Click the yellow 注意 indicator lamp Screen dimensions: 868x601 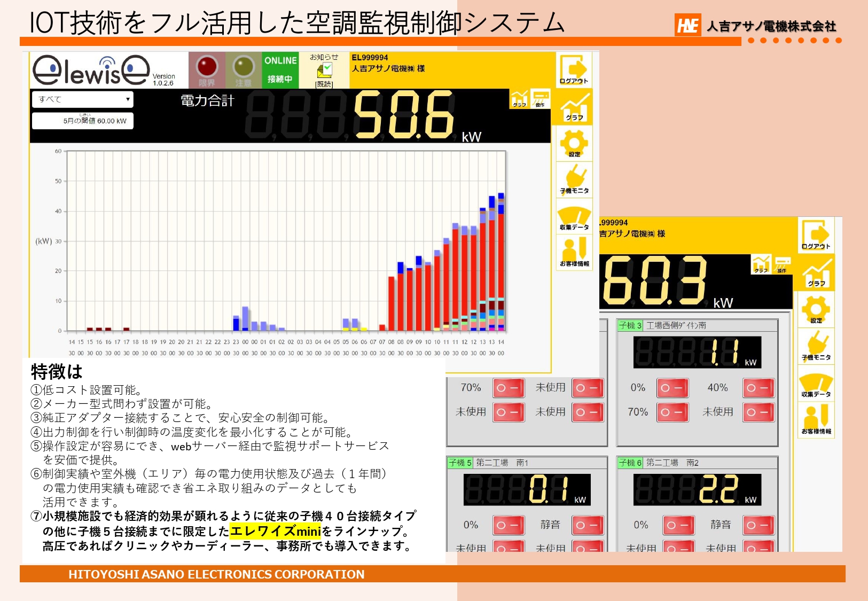point(244,70)
